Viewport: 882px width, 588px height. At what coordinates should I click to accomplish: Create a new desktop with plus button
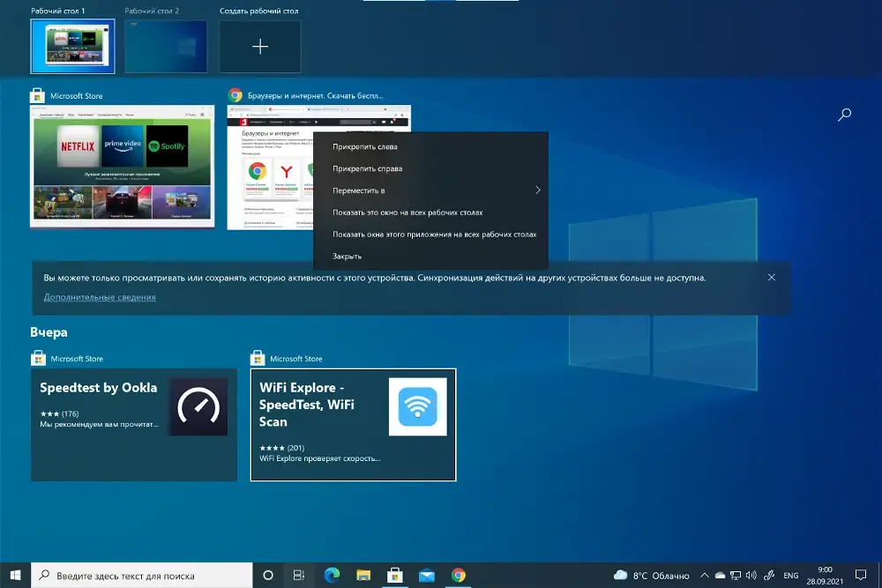pos(260,47)
